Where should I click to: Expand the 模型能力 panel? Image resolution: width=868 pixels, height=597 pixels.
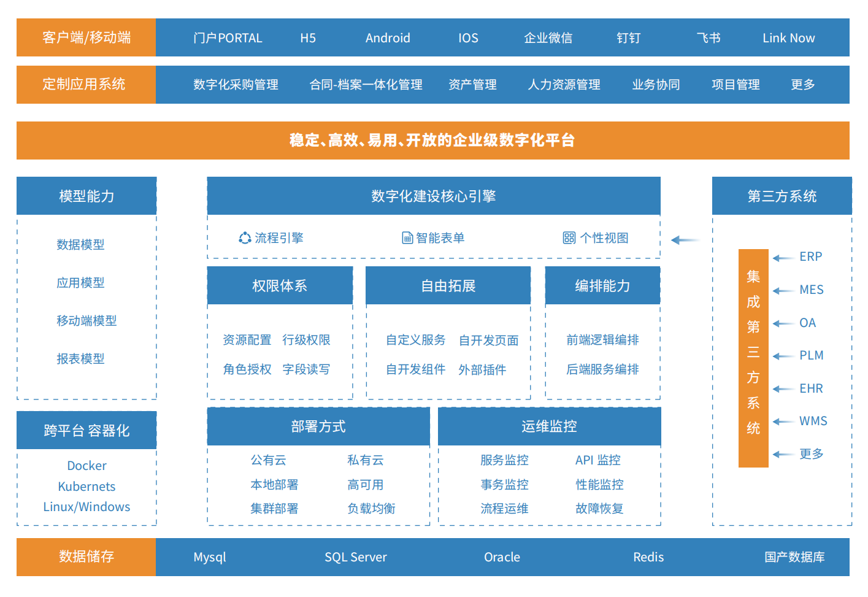(86, 196)
